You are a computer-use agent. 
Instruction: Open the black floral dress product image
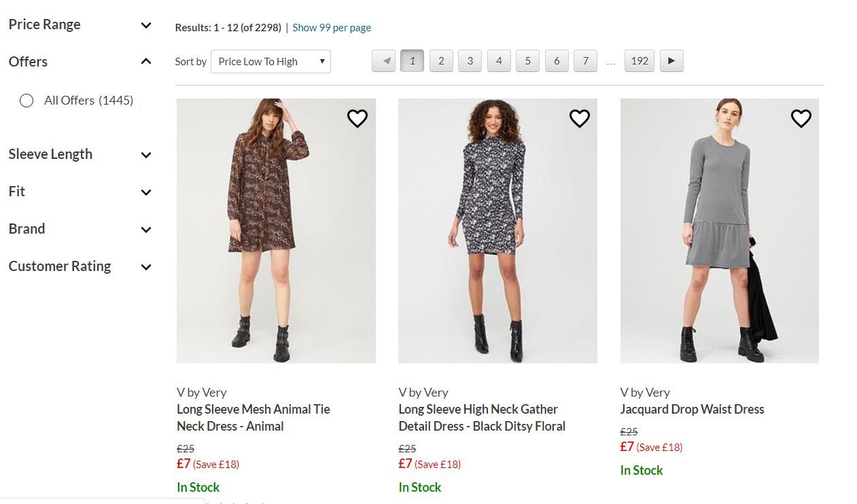497,231
